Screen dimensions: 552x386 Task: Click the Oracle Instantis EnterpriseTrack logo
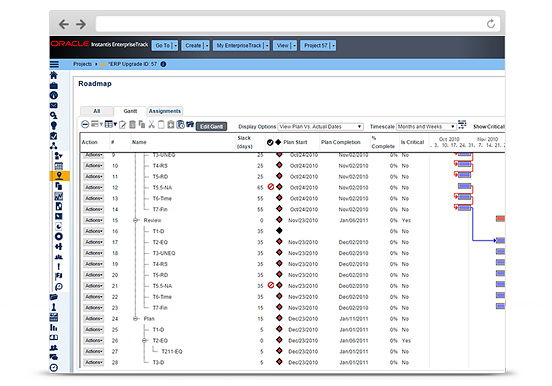click(100, 44)
